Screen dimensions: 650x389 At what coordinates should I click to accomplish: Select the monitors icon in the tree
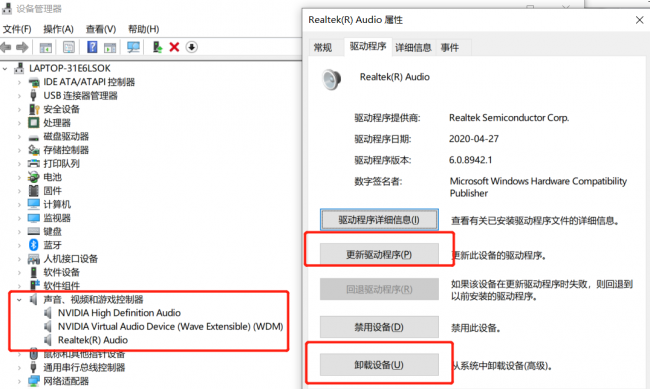pyautogui.click(x=34, y=218)
